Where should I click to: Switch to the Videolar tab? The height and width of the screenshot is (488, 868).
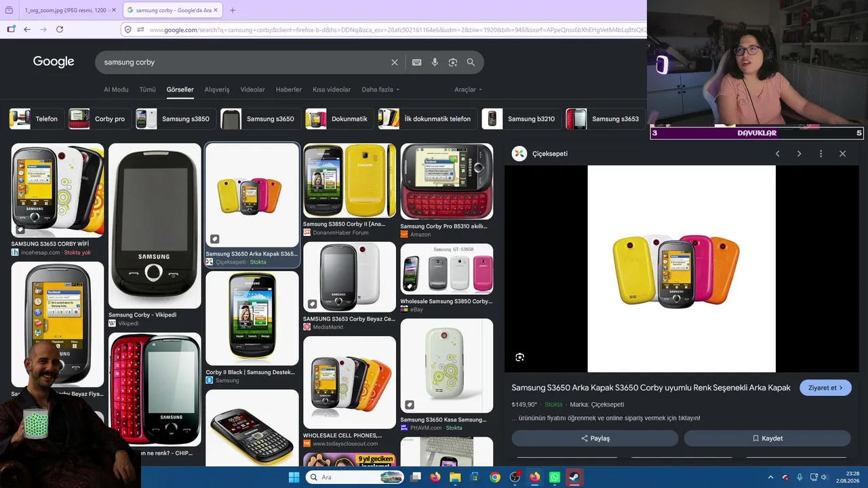[x=253, y=89]
